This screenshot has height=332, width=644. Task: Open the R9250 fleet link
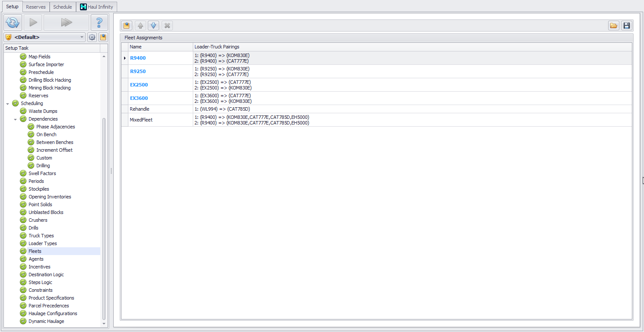point(138,71)
